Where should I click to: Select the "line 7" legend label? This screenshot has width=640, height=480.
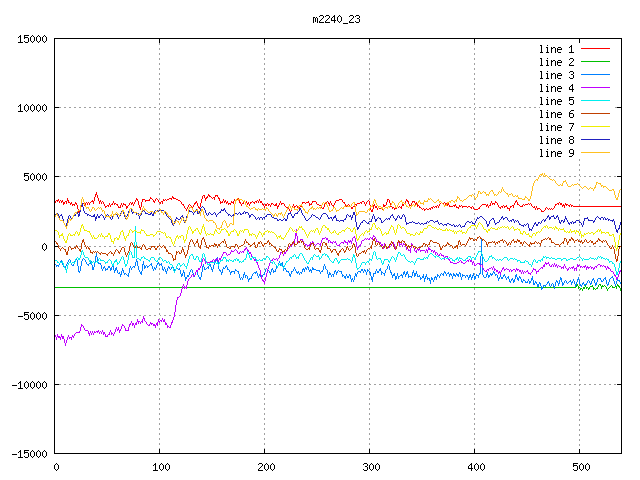click(557, 127)
